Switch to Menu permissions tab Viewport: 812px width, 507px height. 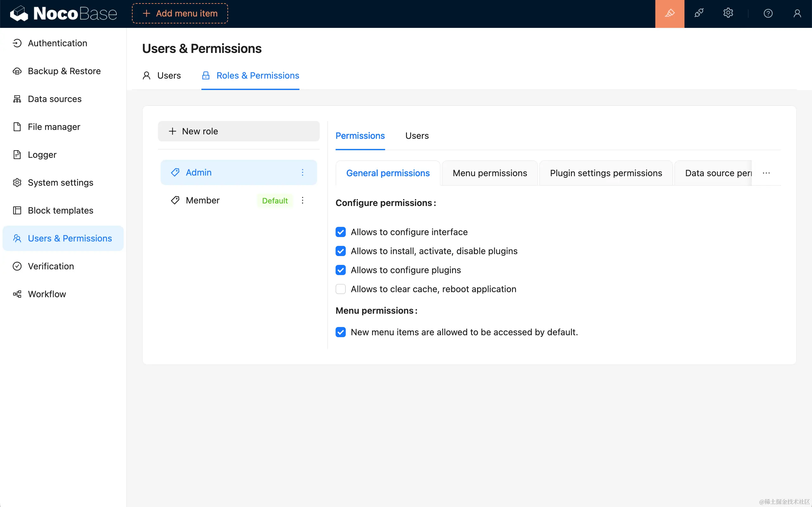coord(489,173)
